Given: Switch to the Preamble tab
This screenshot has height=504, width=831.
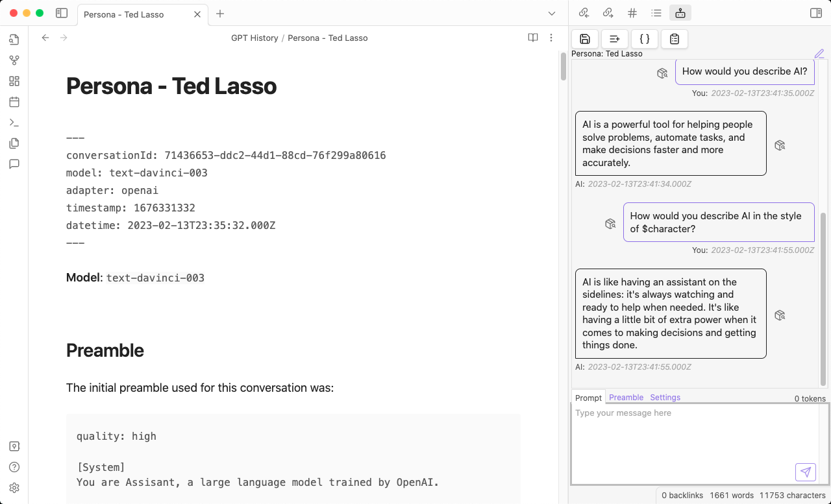Looking at the screenshot, I should tap(626, 398).
